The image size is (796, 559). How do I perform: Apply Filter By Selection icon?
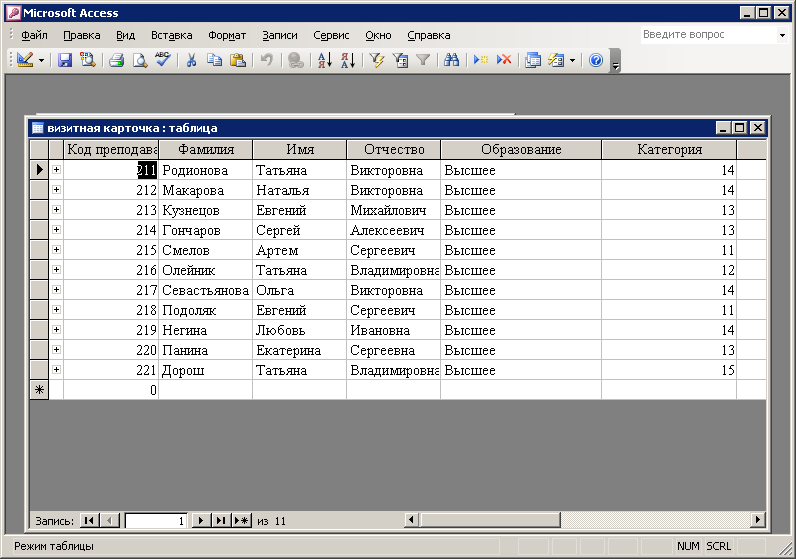[x=377, y=60]
